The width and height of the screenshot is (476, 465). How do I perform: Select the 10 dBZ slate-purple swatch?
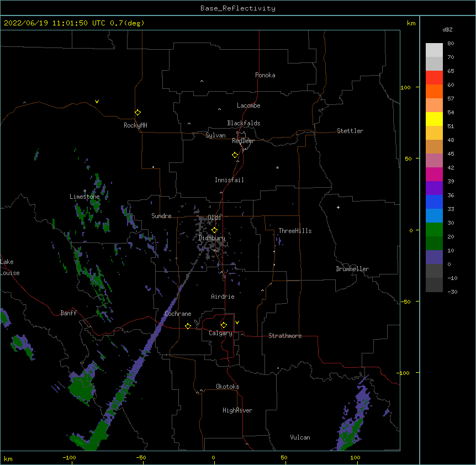(434, 257)
